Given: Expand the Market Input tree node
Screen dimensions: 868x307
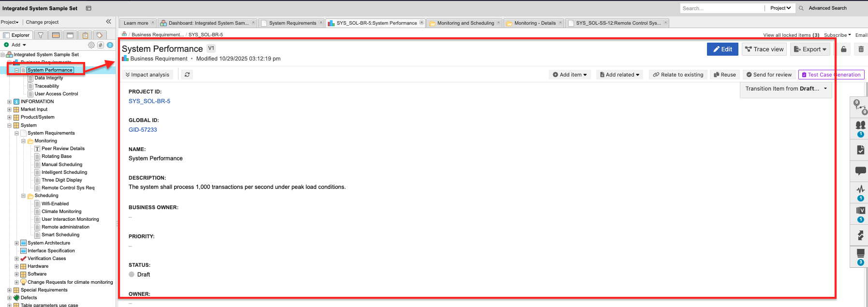Looking at the screenshot, I should (9, 109).
